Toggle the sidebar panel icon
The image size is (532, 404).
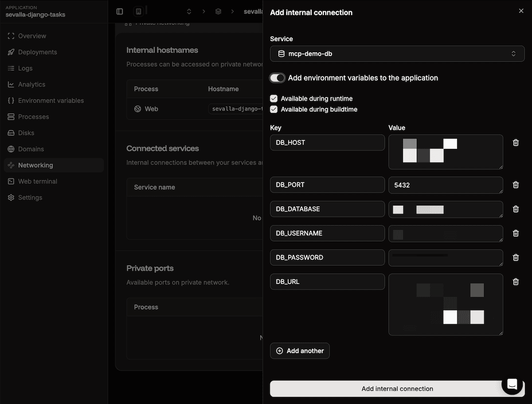120,12
